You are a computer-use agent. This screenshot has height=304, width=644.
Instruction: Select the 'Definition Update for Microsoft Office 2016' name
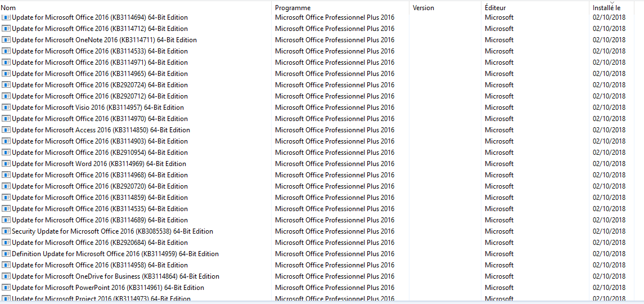[115, 253]
